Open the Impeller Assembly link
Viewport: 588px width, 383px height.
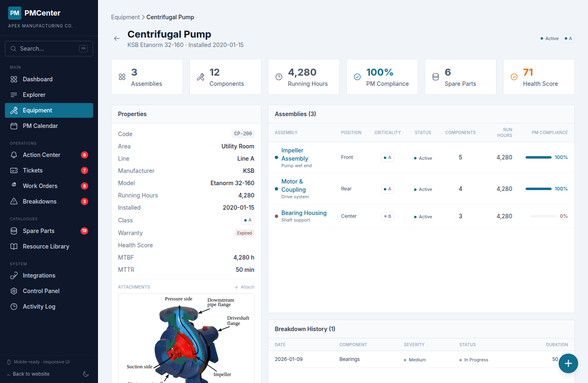coord(294,155)
